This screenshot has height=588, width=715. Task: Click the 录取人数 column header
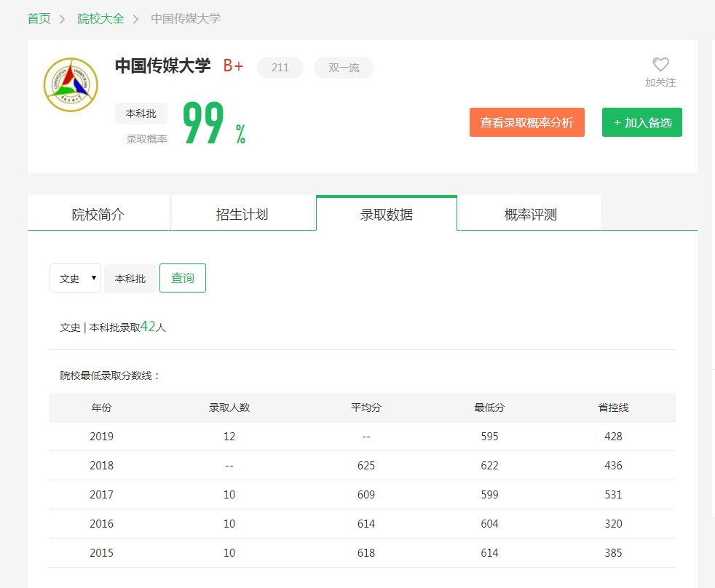point(229,408)
